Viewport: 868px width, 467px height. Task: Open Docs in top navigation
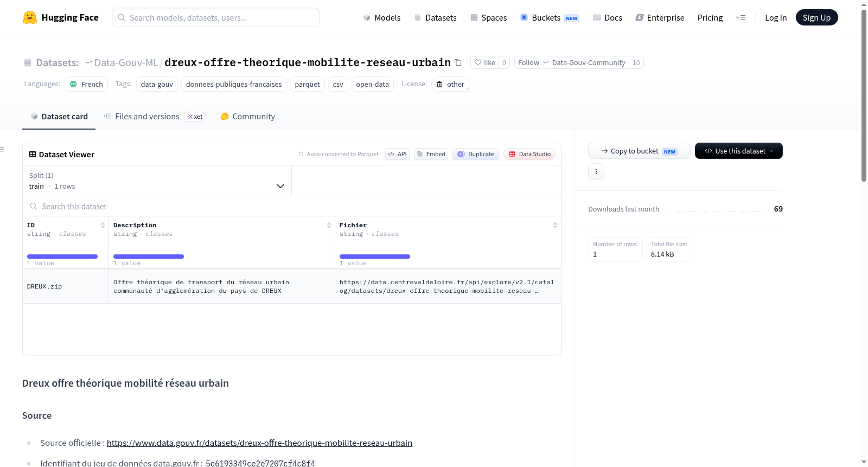point(608,17)
